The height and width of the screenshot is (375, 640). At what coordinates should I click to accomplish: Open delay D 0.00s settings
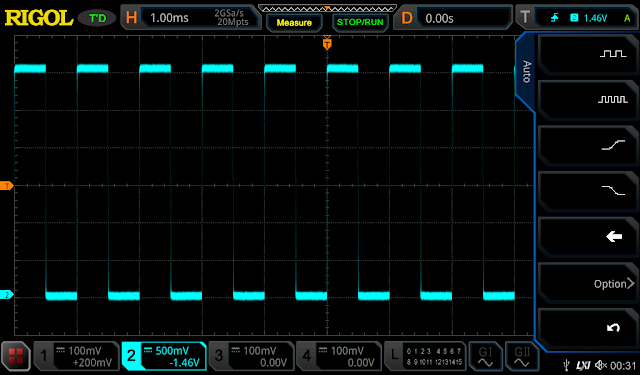(452, 18)
